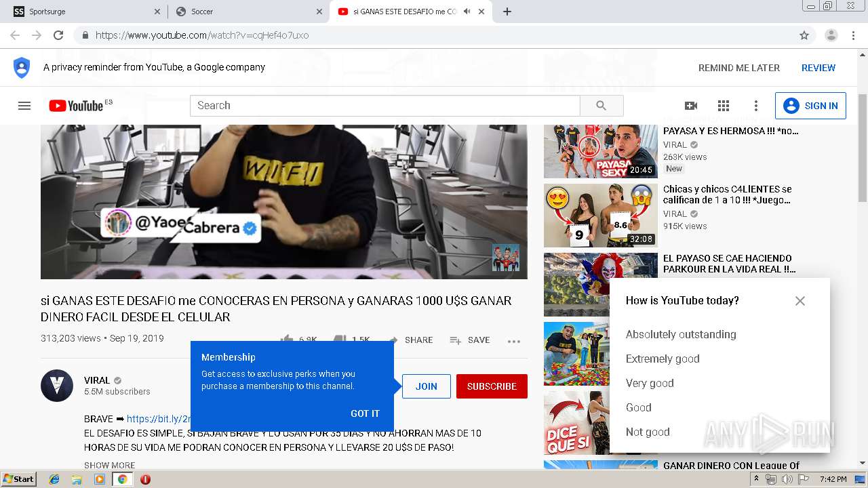Viewport: 868px width, 488px height.
Task: Open the Chrome three-dot menu
Action: pyautogui.click(x=853, y=35)
